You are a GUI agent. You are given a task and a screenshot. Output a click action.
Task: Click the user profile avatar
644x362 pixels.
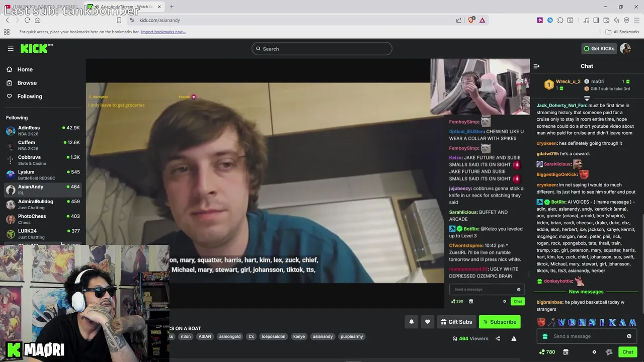[x=625, y=49]
